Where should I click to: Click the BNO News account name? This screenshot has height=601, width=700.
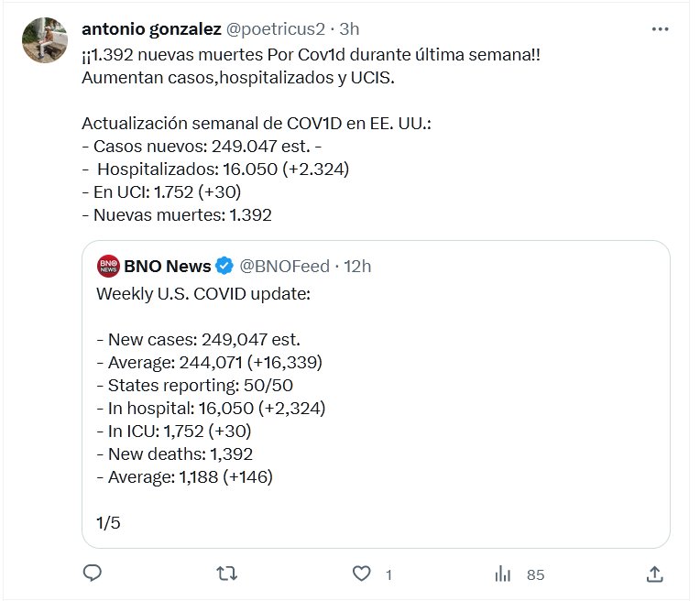[x=167, y=267]
